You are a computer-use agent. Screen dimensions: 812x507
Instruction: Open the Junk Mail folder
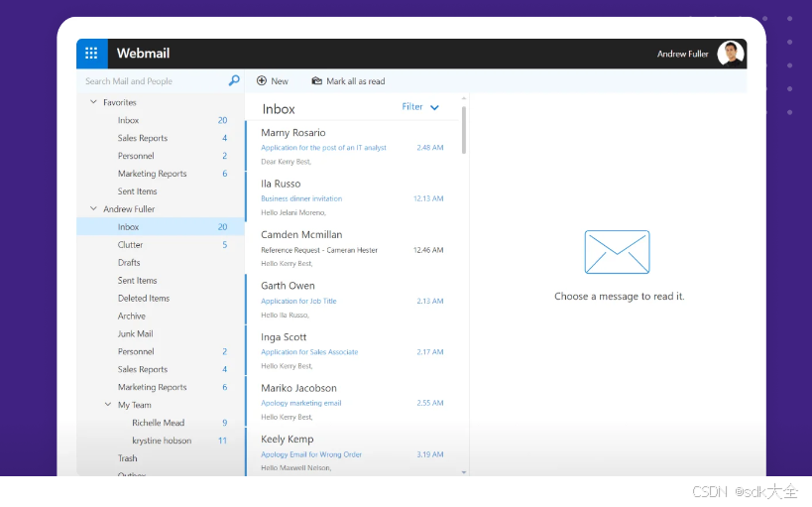[x=161, y=333]
